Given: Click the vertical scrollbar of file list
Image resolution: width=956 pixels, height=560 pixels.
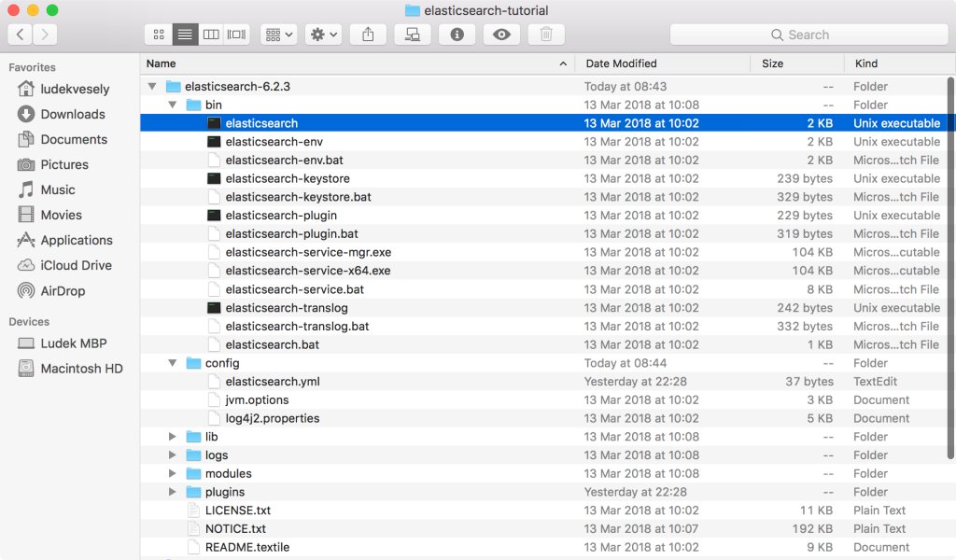Looking at the screenshot, I should [950, 268].
